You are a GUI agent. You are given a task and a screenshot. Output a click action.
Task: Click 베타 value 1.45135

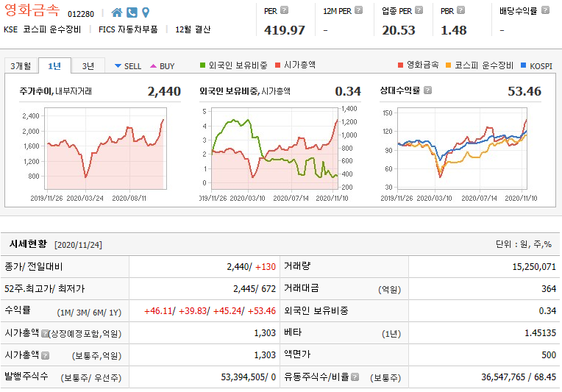[x=540, y=333]
